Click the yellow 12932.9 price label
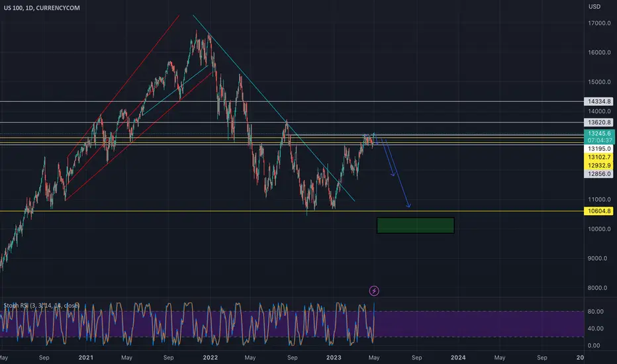This screenshot has height=364, width=617. pos(599,165)
